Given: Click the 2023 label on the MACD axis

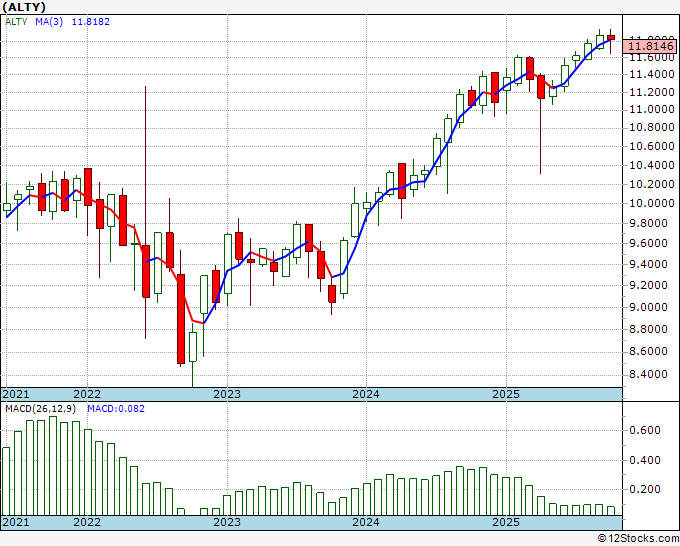Looking at the screenshot, I should pyautogui.click(x=227, y=522).
